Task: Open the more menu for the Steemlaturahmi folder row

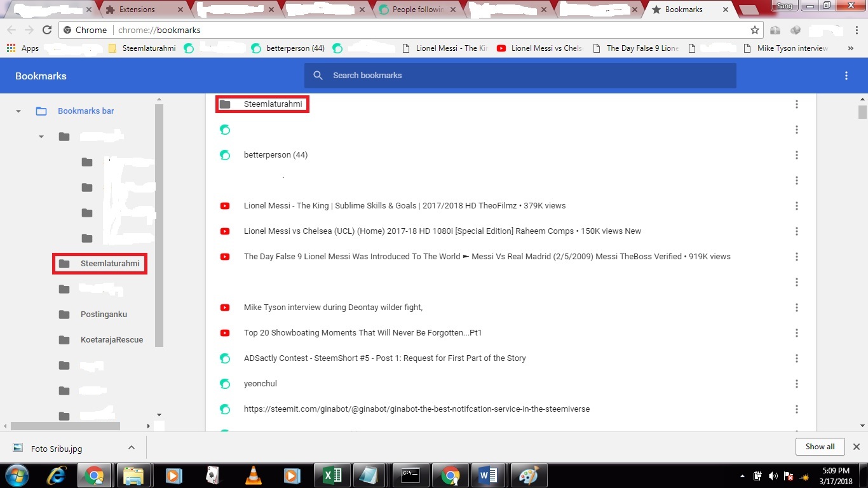Action: point(797,104)
